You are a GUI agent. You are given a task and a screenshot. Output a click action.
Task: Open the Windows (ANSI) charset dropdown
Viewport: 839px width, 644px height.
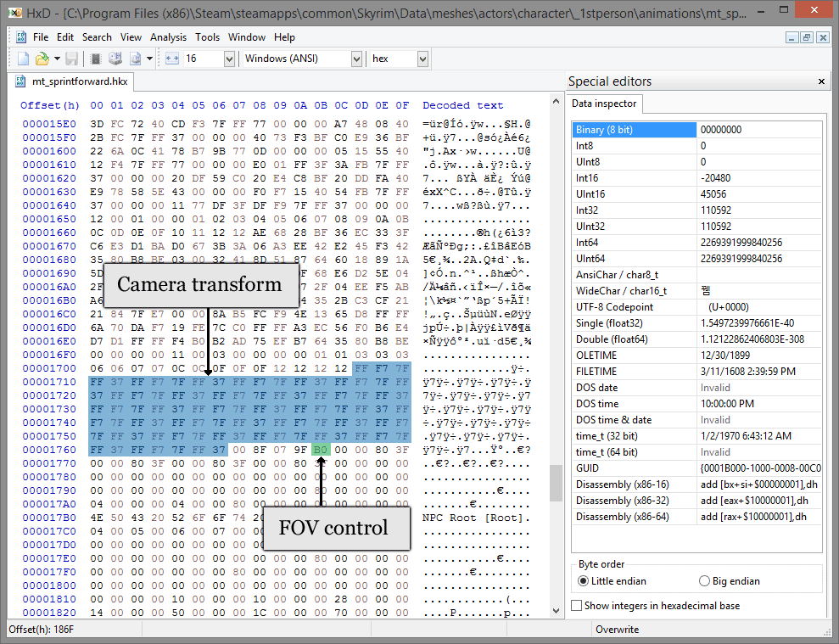[x=355, y=59]
